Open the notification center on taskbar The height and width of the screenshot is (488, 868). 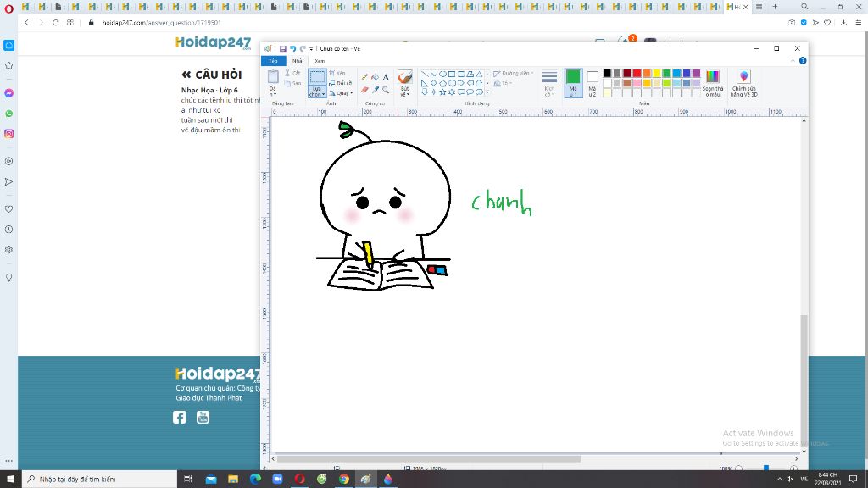853,479
